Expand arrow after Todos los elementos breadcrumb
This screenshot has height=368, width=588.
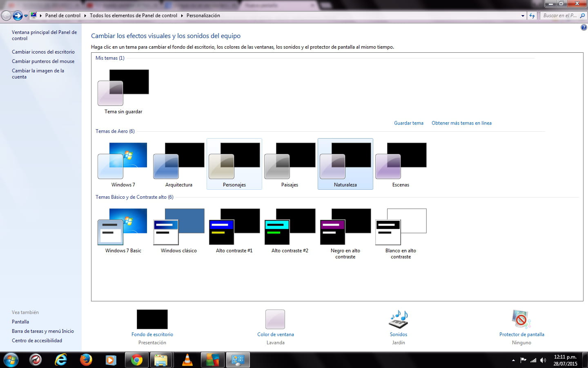click(182, 16)
